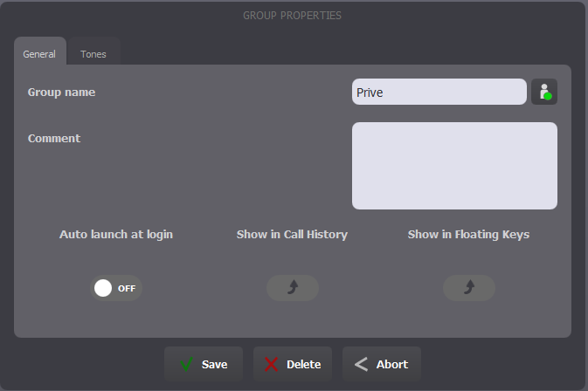This screenshot has height=391, width=588.
Task: Select the Show in Floating Keys label
Action: tap(469, 235)
